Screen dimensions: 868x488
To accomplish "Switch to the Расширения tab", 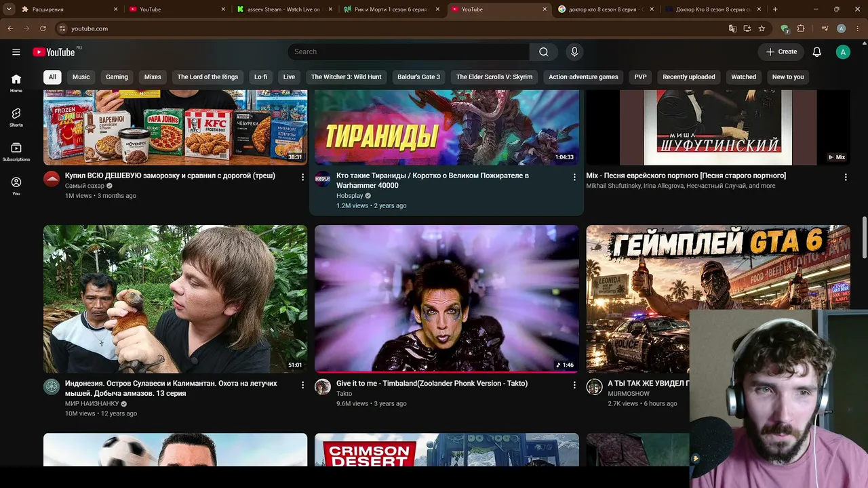I will pyautogui.click(x=69, y=9).
